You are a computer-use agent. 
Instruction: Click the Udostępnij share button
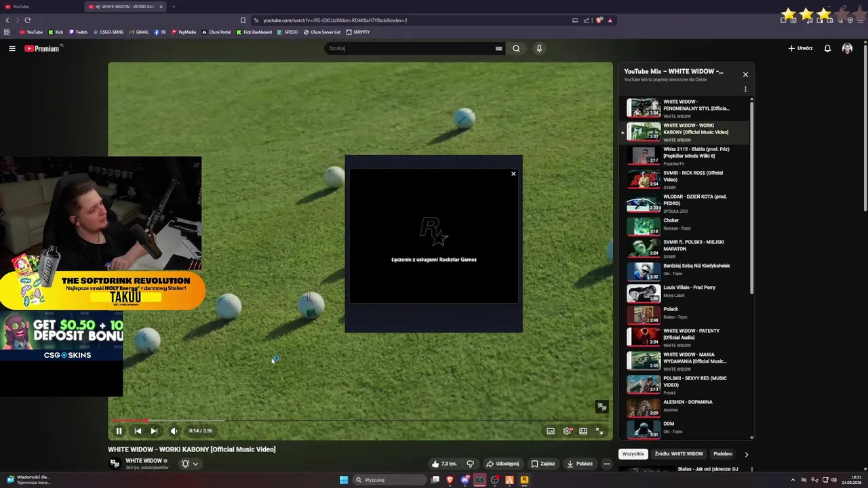[x=502, y=464]
